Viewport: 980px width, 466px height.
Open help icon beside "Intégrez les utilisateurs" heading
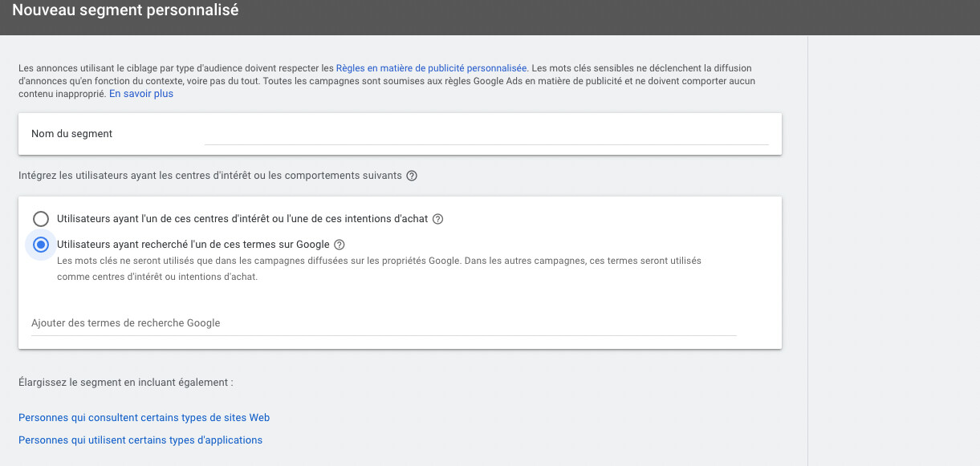412,176
